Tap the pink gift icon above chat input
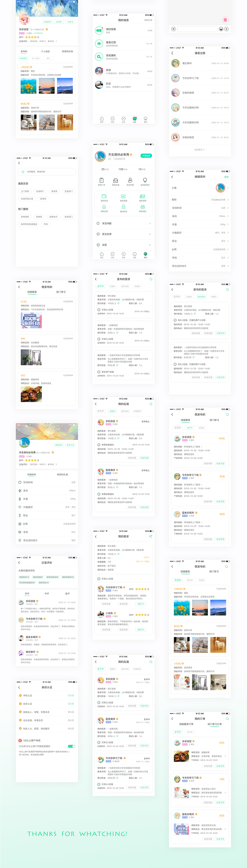247x868 pixels. (225, 19)
